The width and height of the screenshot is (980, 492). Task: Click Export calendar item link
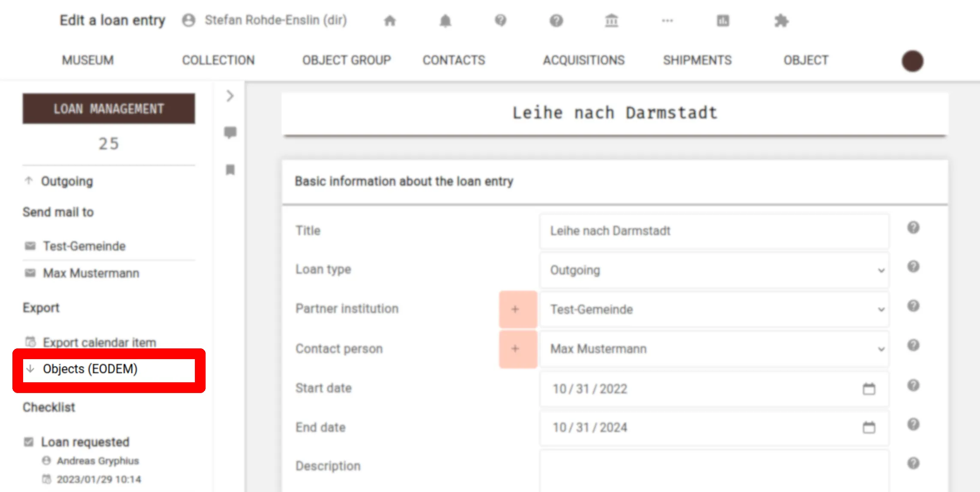click(99, 342)
